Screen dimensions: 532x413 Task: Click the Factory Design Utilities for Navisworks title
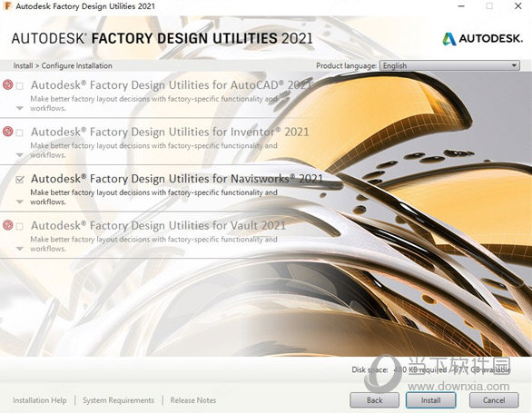[x=177, y=179]
